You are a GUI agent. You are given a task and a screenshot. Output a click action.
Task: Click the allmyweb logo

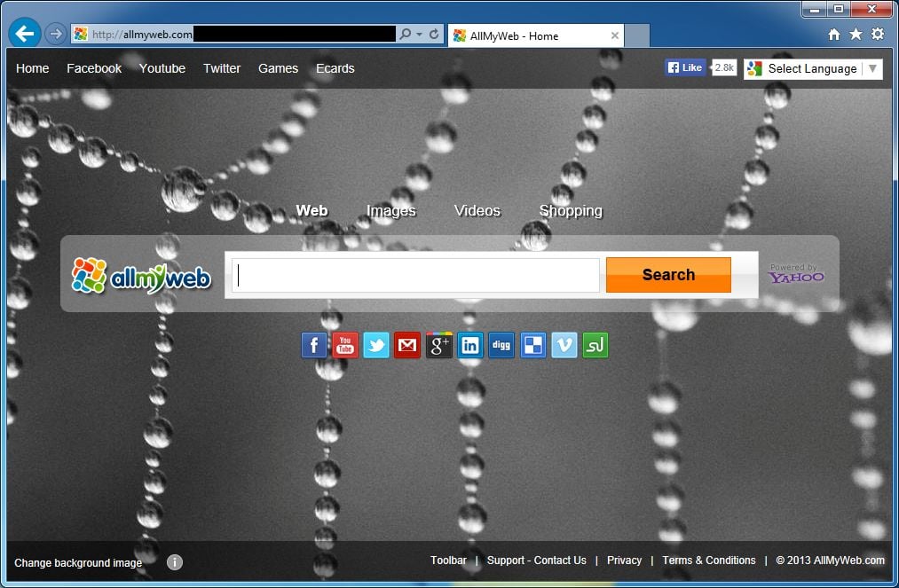pyautogui.click(x=142, y=276)
